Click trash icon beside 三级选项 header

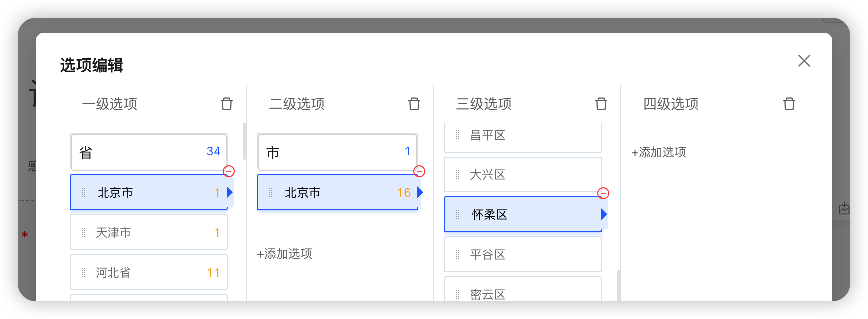[601, 104]
